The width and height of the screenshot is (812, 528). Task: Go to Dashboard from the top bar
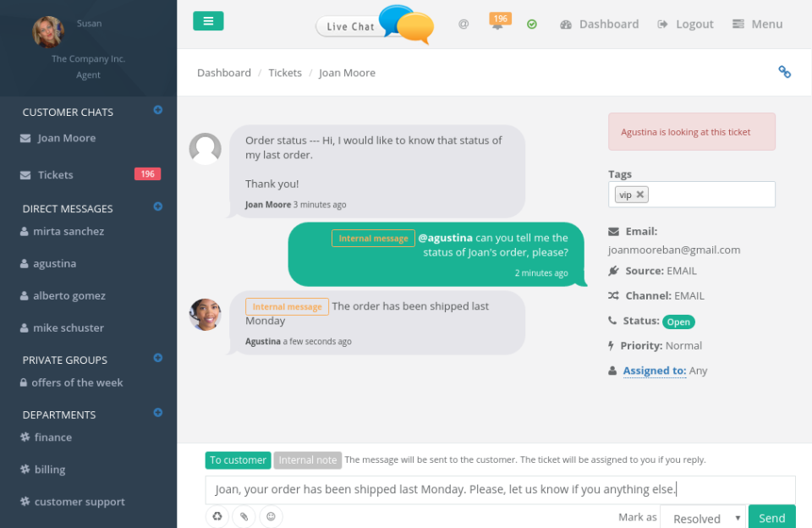point(600,24)
